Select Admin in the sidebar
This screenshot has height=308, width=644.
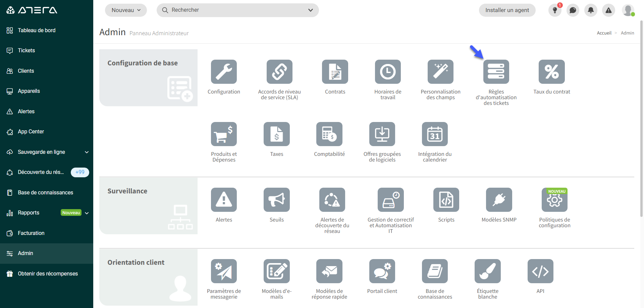pyautogui.click(x=47, y=253)
